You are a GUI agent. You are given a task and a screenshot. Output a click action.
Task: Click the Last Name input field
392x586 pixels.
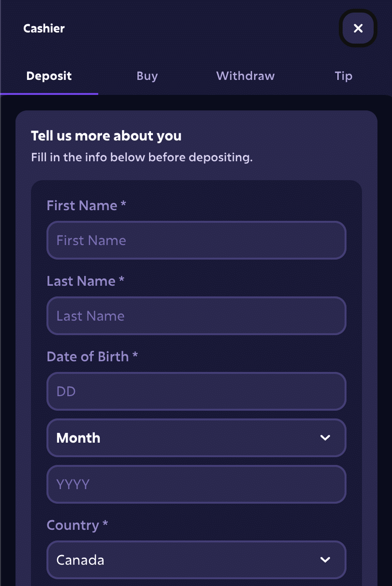pos(196,315)
